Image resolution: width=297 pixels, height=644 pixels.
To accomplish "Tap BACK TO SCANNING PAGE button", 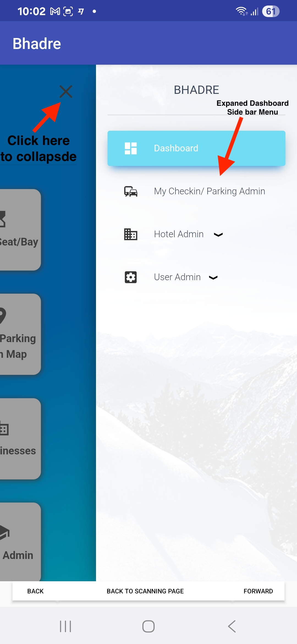I will coord(145,591).
